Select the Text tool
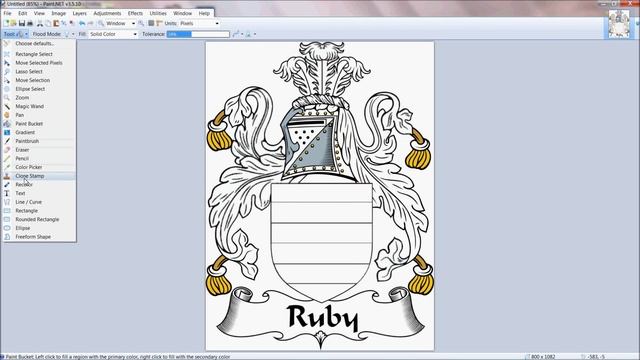Viewport: 640px width, 360px height. click(x=39, y=193)
